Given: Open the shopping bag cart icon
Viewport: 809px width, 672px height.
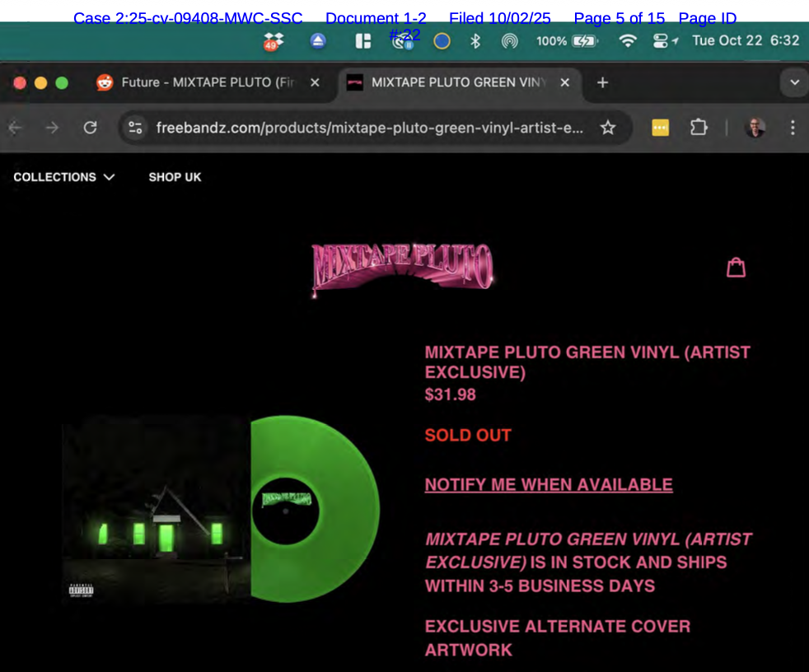Looking at the screenshot, I should [736, 268].
